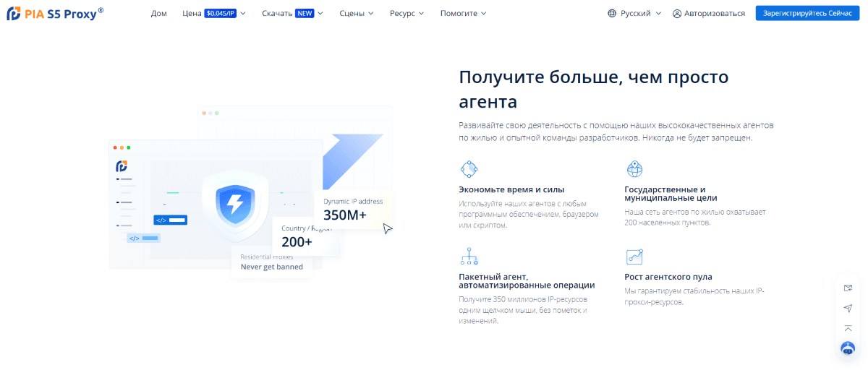Open the Дом menu item
This screenshot has height=391, width=868.
[x=159, y=13]
